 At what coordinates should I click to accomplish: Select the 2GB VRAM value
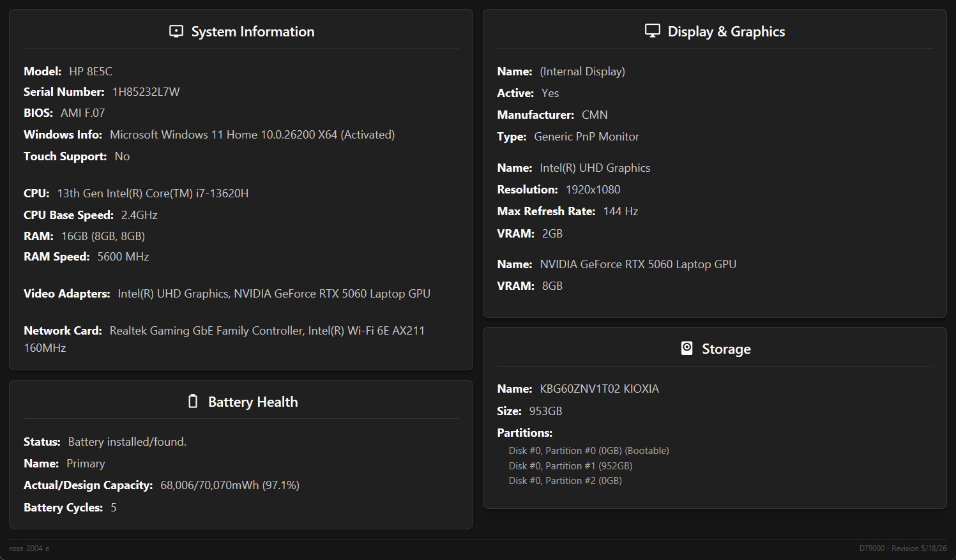coord(552,234)
